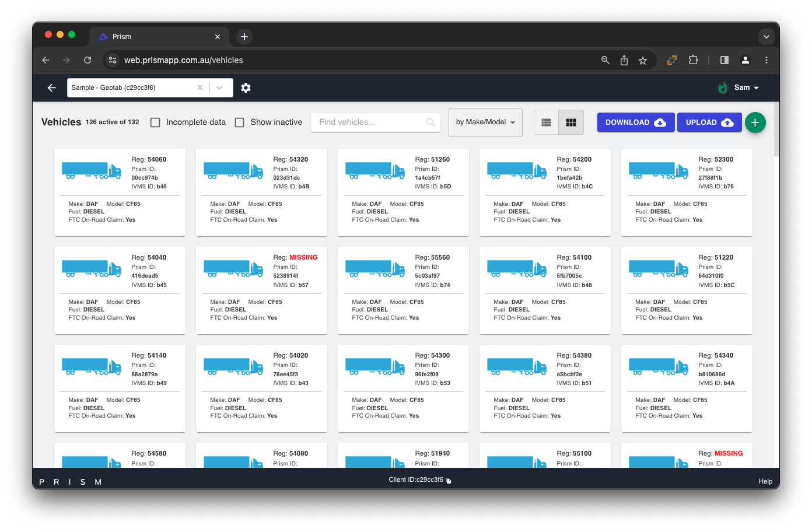
Task: Open a new browser tab
Action: 244,36
